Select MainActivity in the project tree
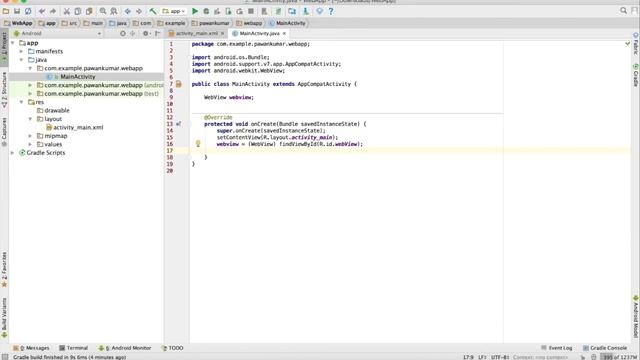The image size is (640, 360). click(x=78, y=77)
